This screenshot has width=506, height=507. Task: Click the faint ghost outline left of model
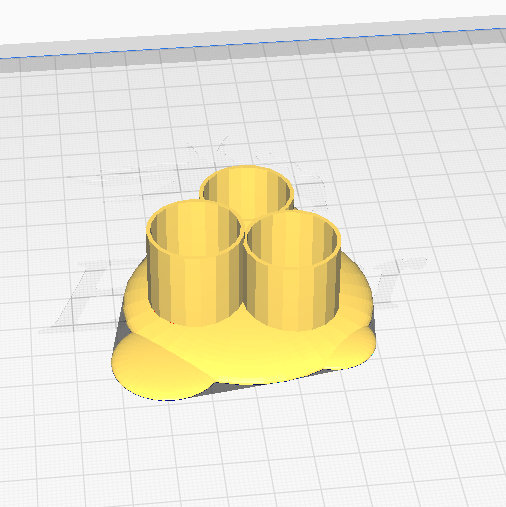point(83,297)
